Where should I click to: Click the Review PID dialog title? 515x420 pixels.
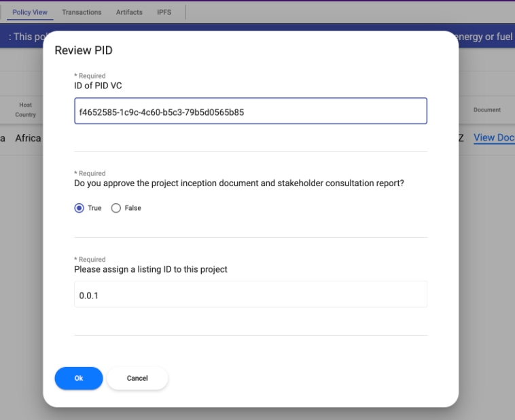point(84,51)
